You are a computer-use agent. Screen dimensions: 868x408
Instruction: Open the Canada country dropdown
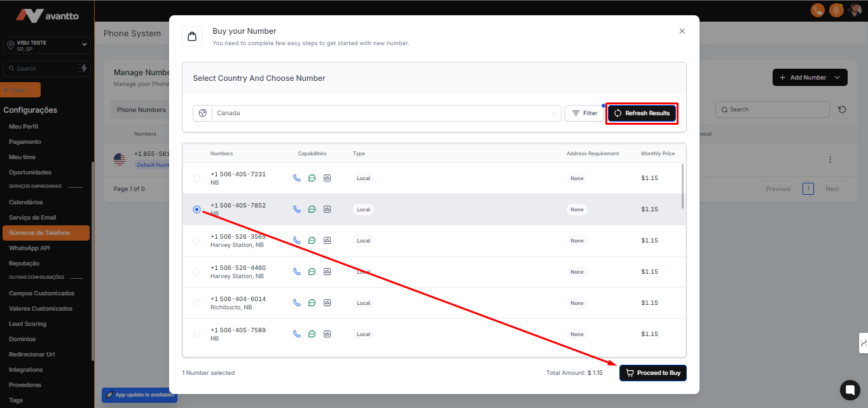385,113
